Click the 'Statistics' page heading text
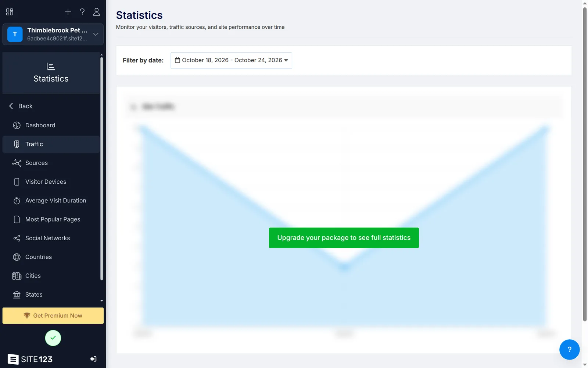Image resolution: width=588 pixels, height=368 pixels. coord(139,15)
